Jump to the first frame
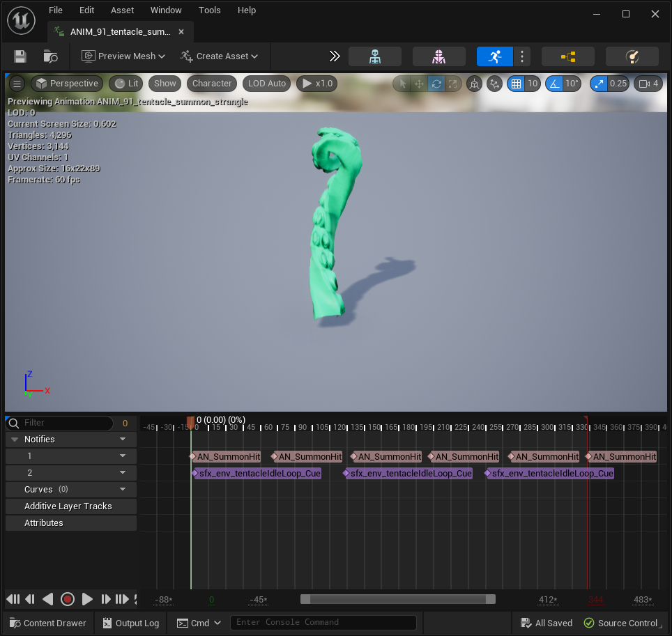 point(13,599)
